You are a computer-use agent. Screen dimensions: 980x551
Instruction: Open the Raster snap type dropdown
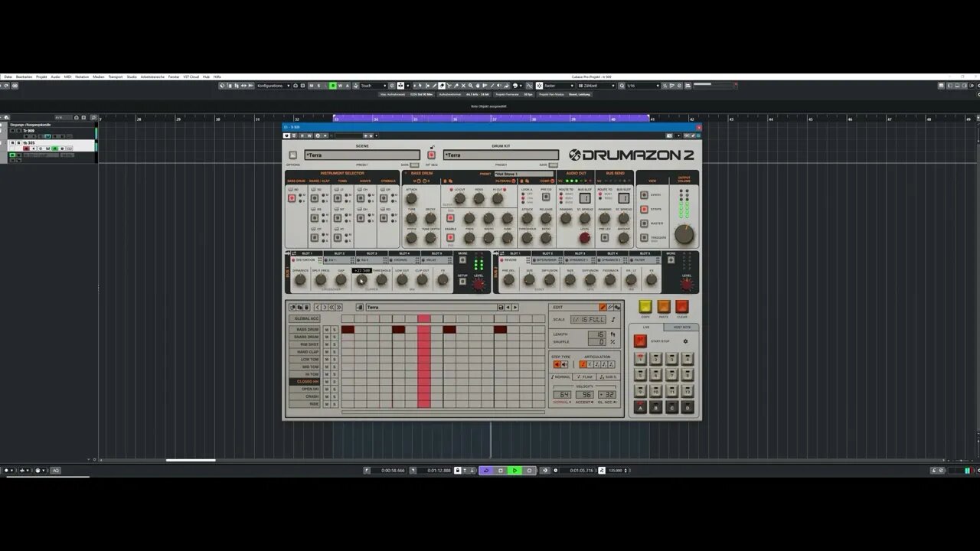[x=560, y=86]
